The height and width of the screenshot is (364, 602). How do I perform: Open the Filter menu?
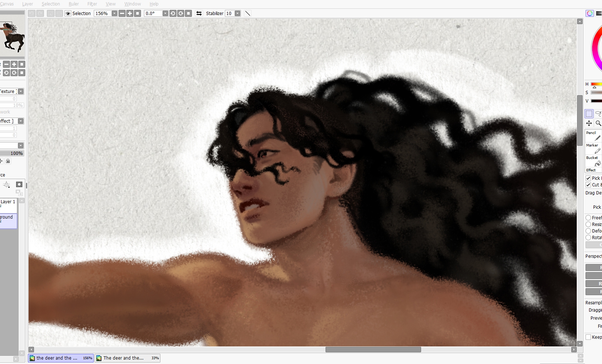click(92, 4)
